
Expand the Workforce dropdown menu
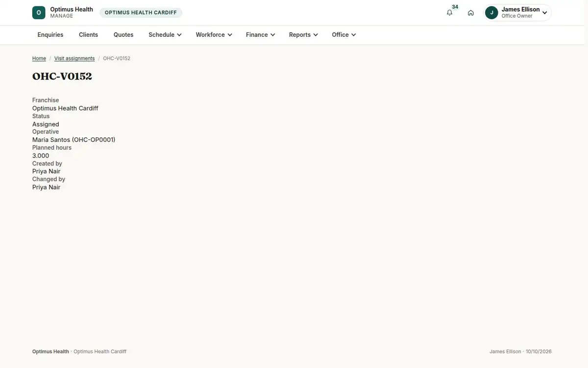[x=214, y=35]
